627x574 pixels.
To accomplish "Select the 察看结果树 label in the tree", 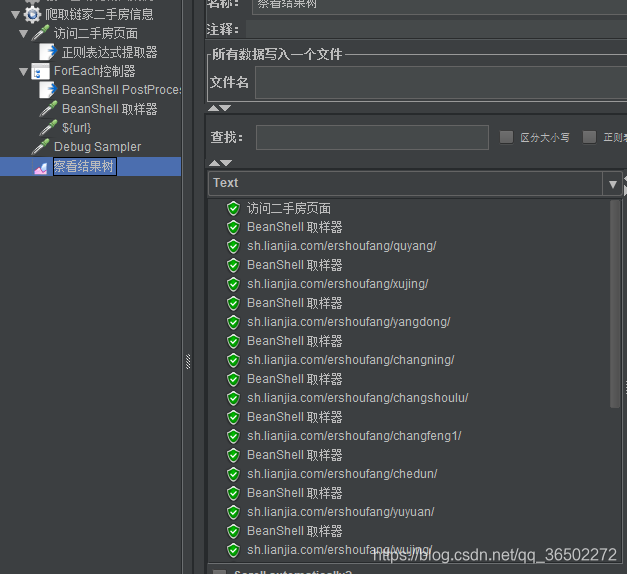I will [x=84, y=167].
